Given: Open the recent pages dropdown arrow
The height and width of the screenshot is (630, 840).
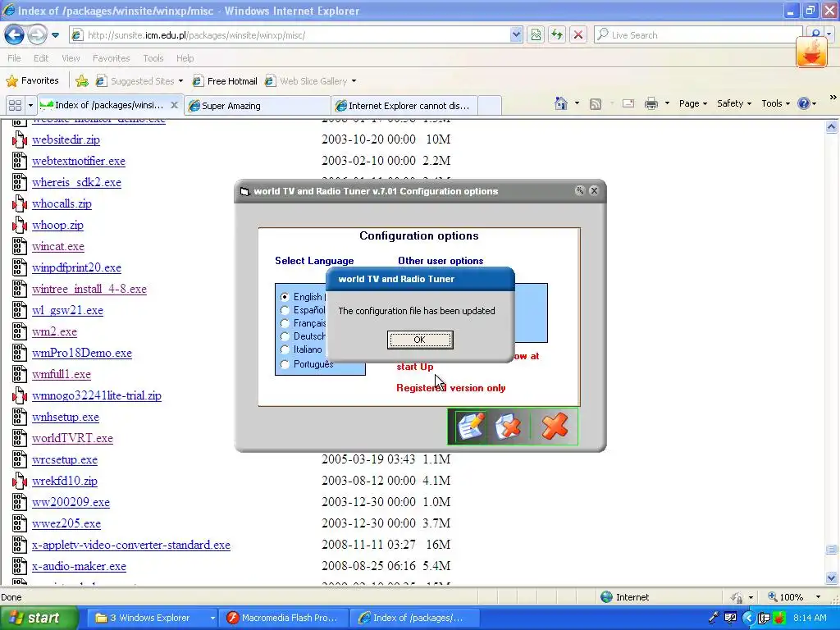Looking at the screenshot, I should tap(55, 35).
